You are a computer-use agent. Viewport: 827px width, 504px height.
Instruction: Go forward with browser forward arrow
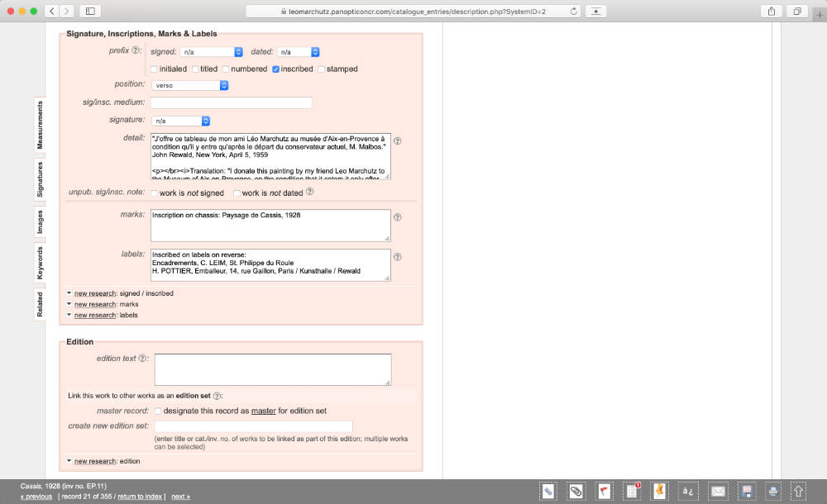tap(66, 11)
